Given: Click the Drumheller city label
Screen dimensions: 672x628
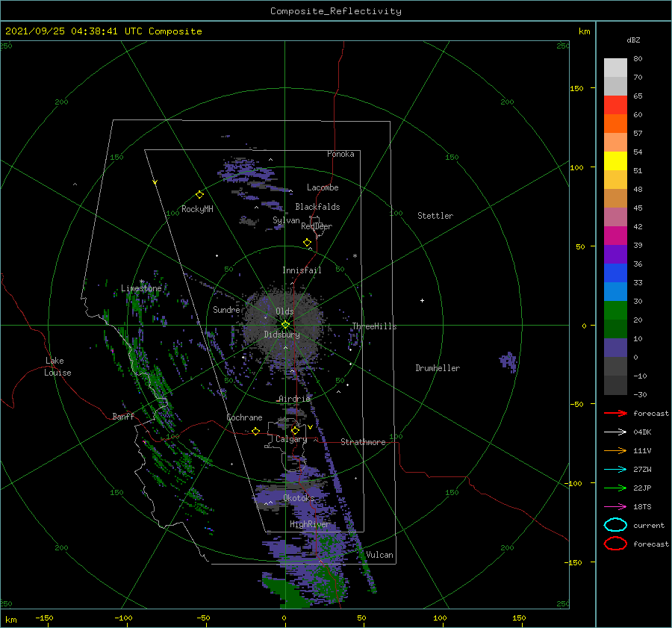Looking at the screenshot, I should [x=438, y=368].
